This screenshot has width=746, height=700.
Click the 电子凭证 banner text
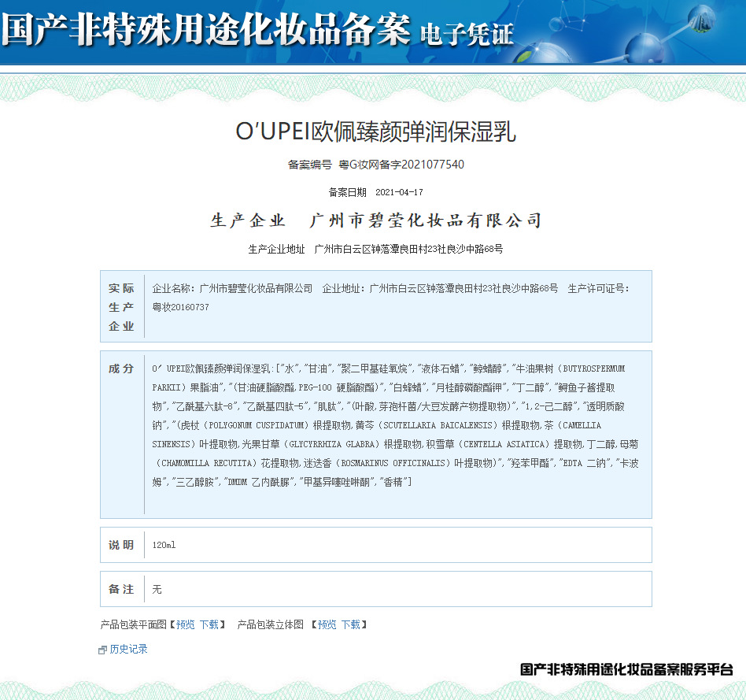point(467,35)
